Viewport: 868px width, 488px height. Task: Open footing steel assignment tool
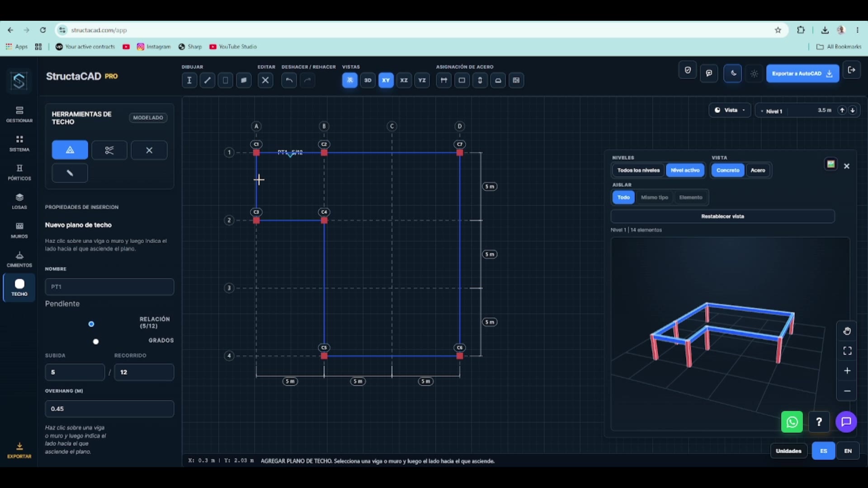[498, 80]
